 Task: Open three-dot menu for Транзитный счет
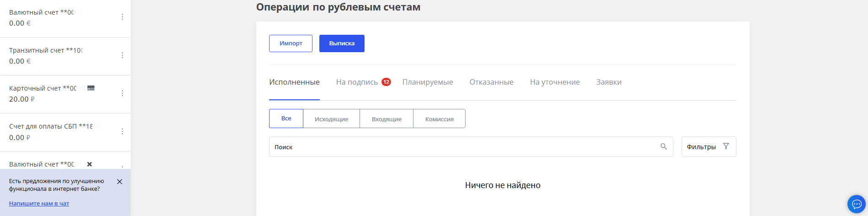click(x=122, y=55)
